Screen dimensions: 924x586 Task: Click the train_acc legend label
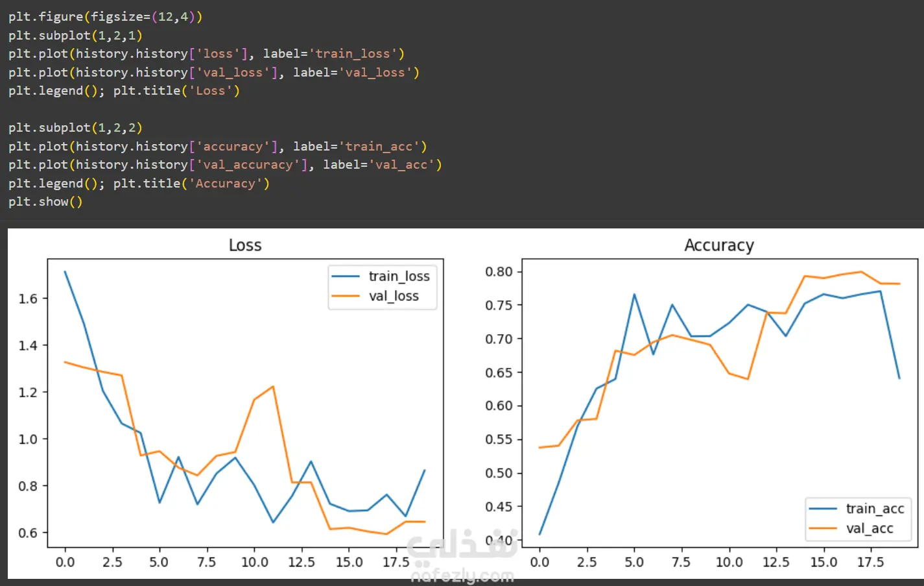pos(875,509)
